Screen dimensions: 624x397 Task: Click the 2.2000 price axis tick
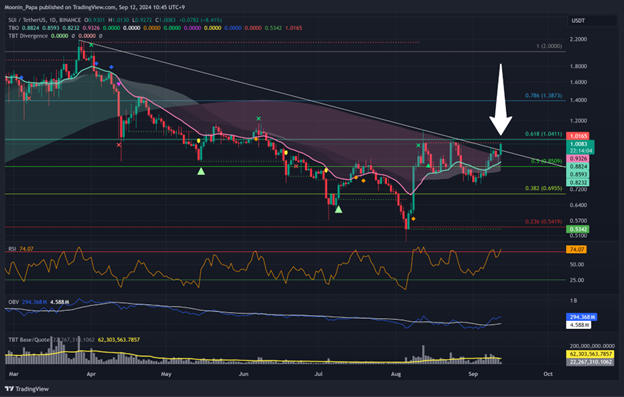click(x=578, y=39)
